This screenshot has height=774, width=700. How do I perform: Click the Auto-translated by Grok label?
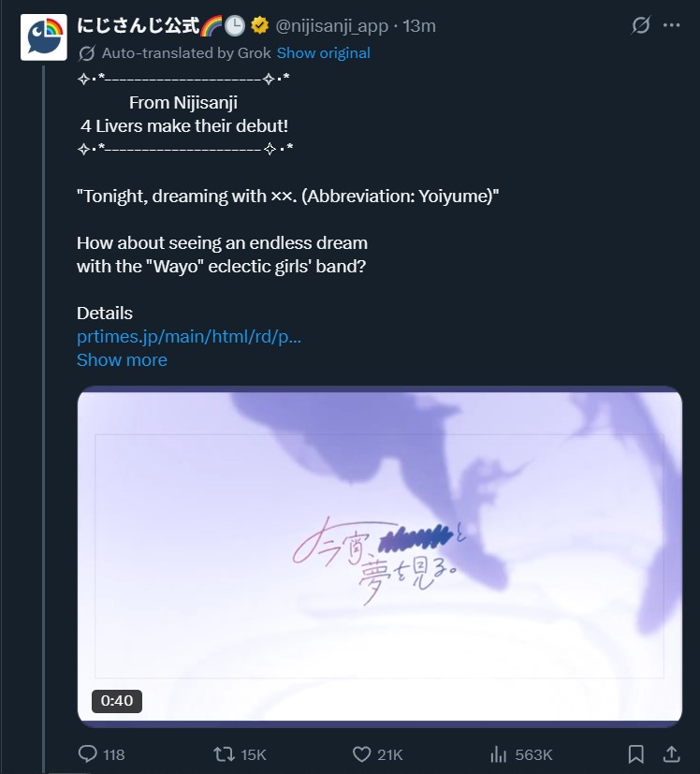click(x=186, y=52)
